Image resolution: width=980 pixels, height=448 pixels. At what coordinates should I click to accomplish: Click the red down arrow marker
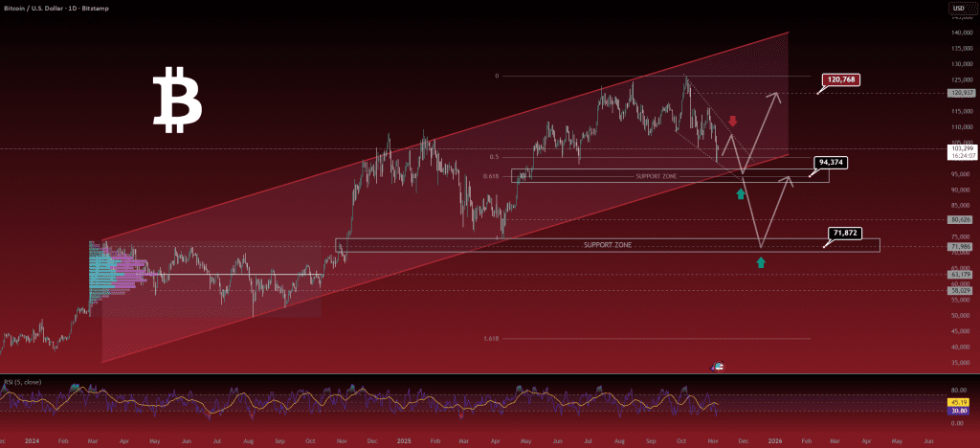point(733,122)
